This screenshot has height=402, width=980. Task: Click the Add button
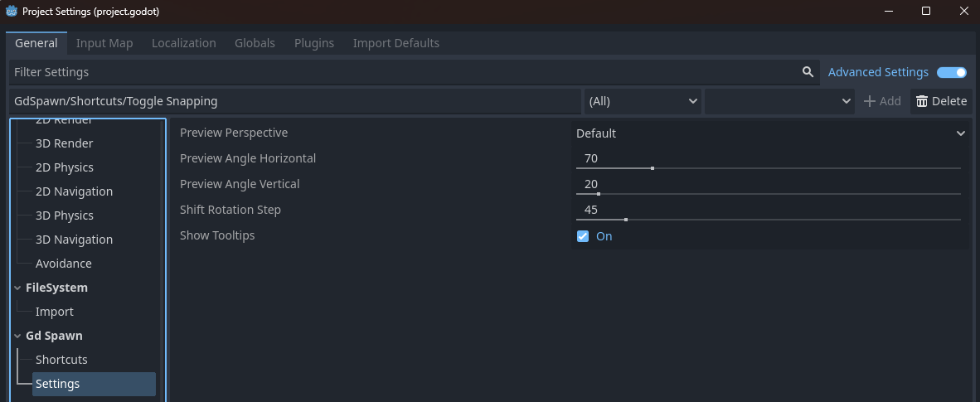(882, 101)
